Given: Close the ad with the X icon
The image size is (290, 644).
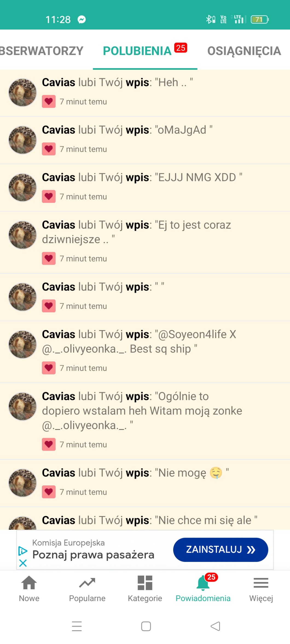Looking at the screenshot, I should coord(23,563).
